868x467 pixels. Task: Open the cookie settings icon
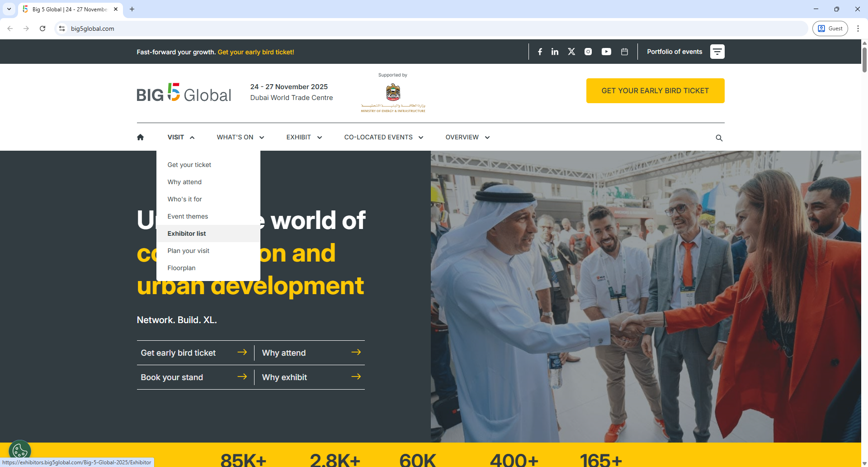(x=19, y=450)
